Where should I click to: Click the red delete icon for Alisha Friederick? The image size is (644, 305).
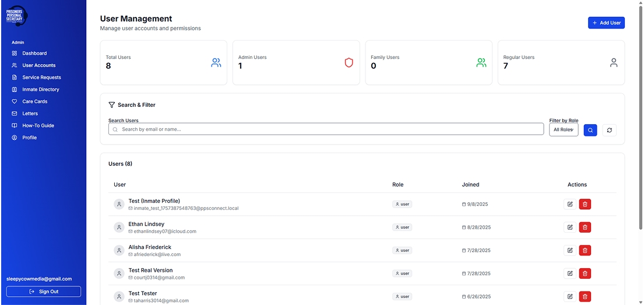click(x=585, y=250)
